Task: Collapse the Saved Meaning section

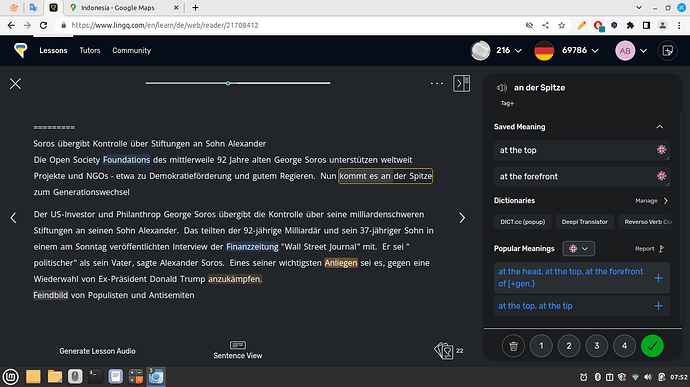Action: [659, 127]
